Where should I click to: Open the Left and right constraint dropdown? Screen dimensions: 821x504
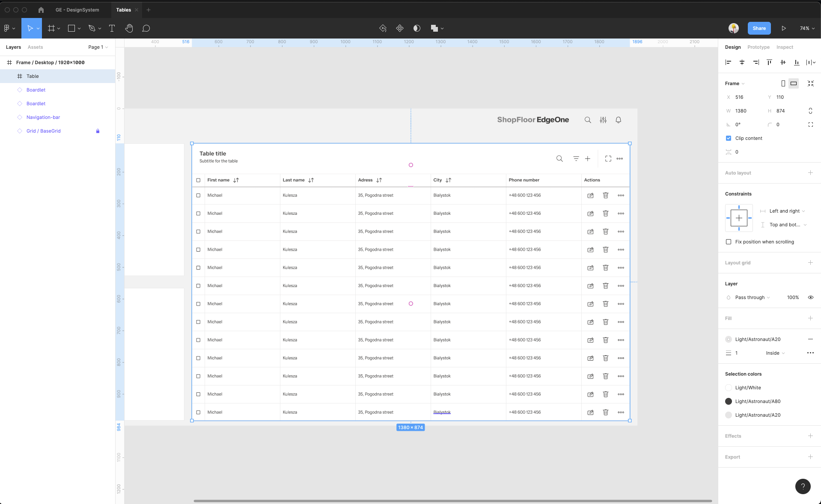[786, 211]
